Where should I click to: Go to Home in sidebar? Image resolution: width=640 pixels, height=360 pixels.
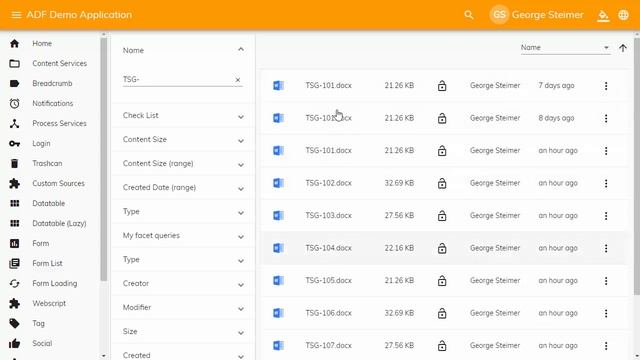pos(42,43)
